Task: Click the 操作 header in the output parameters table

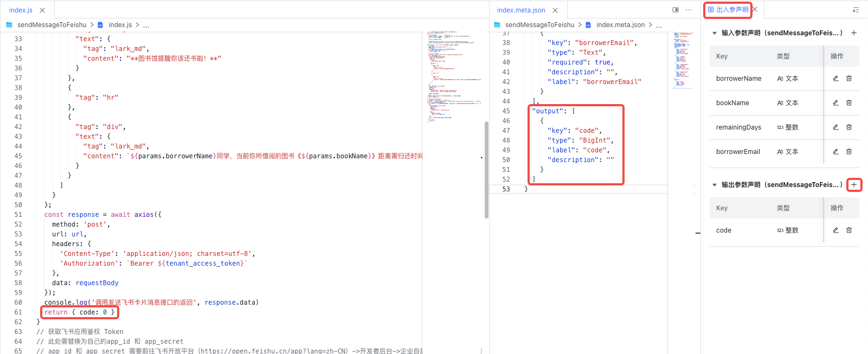Action: point(837,208)
